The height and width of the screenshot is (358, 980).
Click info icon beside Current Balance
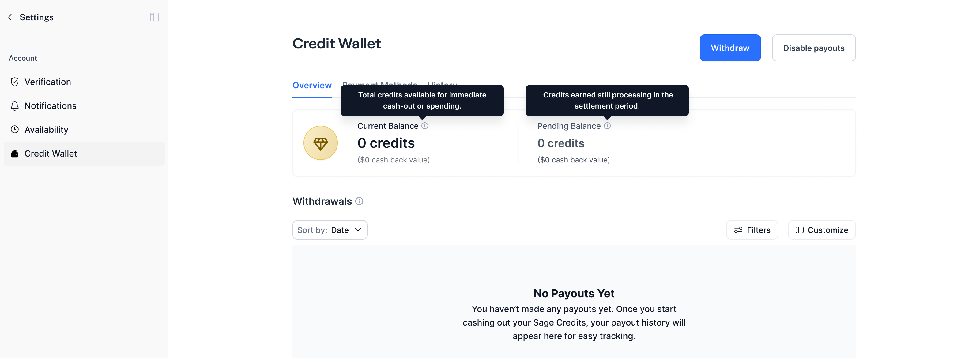click(x=424, y=126)
